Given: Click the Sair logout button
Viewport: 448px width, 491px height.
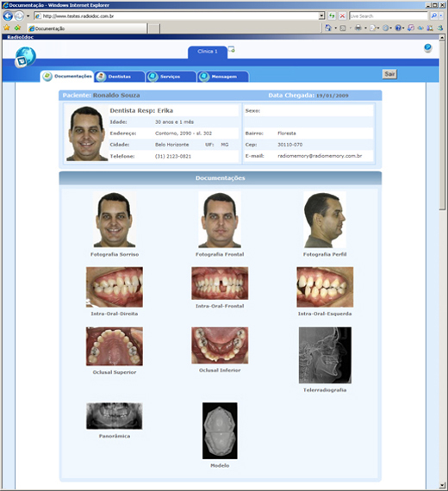Looking at the screenshot, I should pyautogui.click(x=389, y=74).
